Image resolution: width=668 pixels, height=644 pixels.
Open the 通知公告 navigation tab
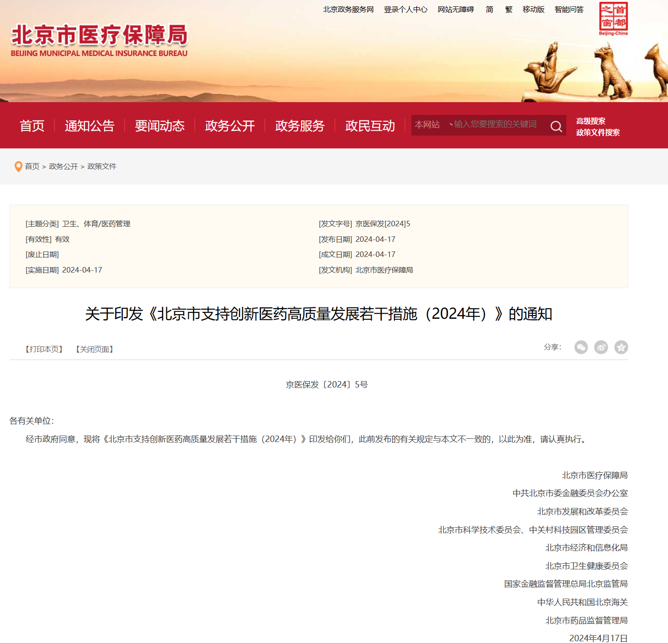(x=89, y=126)
